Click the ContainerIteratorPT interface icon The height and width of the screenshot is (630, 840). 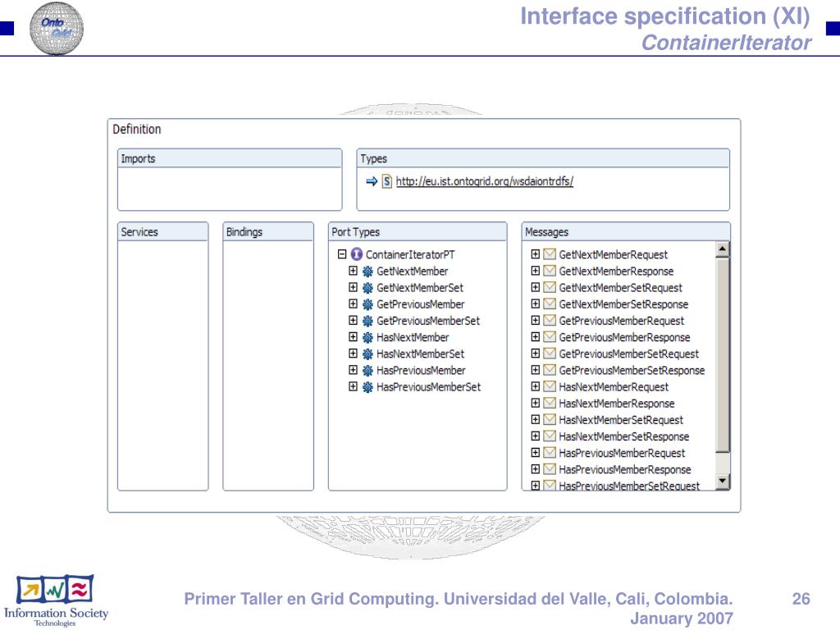pos(357,254)
